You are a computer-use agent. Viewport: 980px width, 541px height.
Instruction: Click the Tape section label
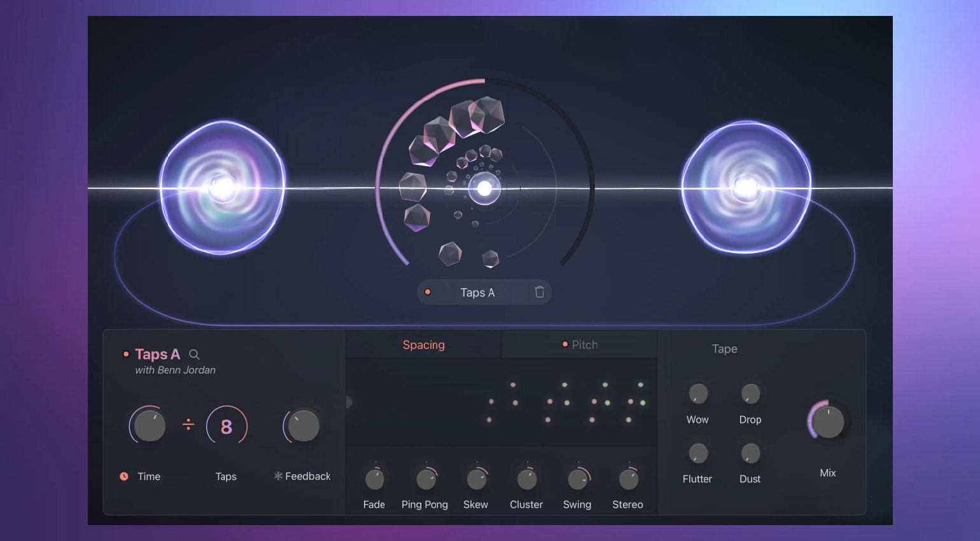click(724, 349)
